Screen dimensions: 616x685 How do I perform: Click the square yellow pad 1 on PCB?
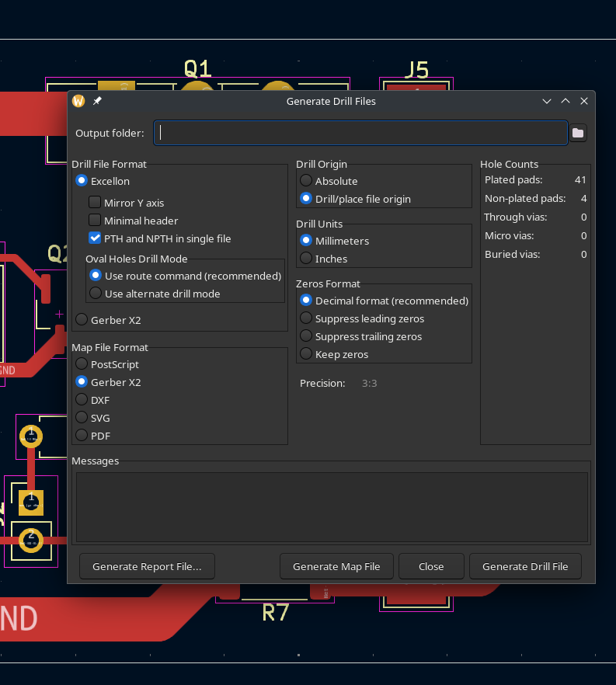[31, 502]
